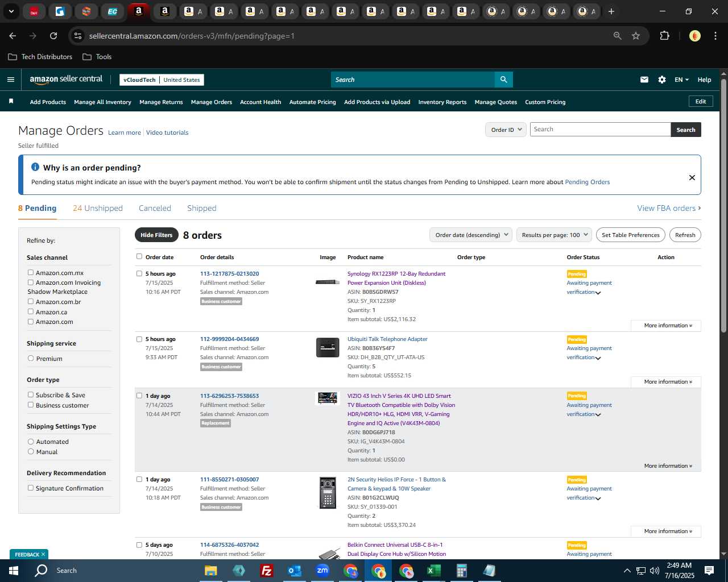This screenshot has width=728, height=582.
Task: Open Zoom from the taskbar
Action: coord(322,571)
